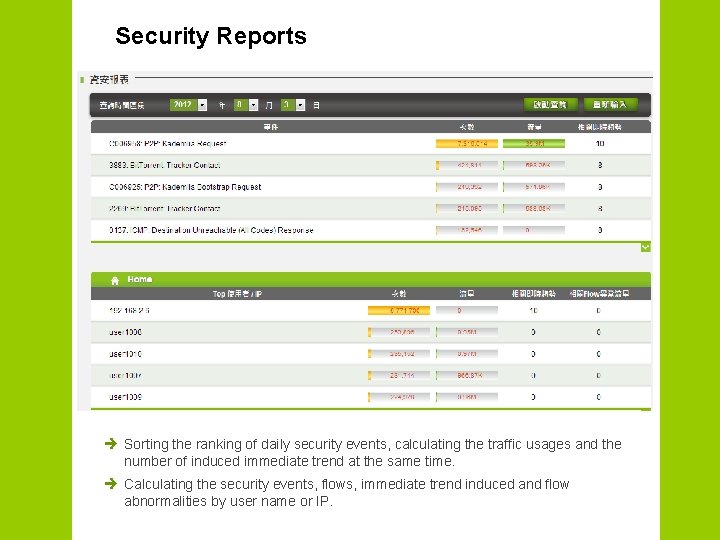The height and width of the screenshot is (540, 720).
Task: Click the events column header in top table
Action: point(270,127)
